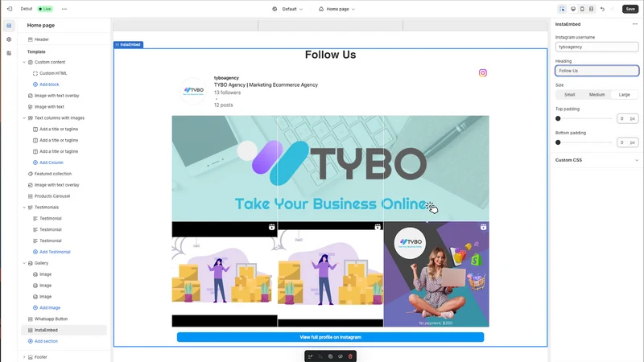Click the Add block link

point(49,84)
